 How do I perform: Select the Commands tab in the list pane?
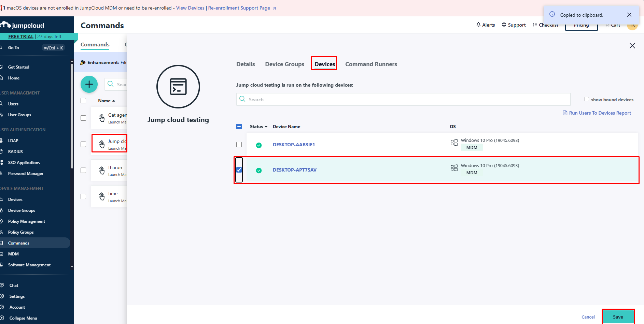click(95, 45)
